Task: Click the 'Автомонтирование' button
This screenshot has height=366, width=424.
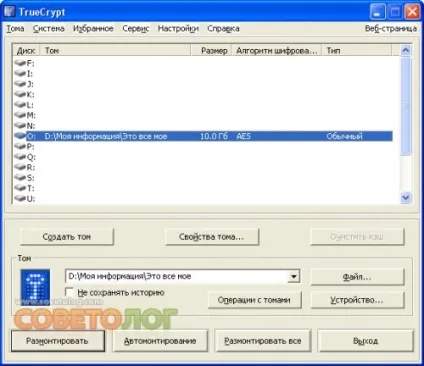Action: coord(160,341)
